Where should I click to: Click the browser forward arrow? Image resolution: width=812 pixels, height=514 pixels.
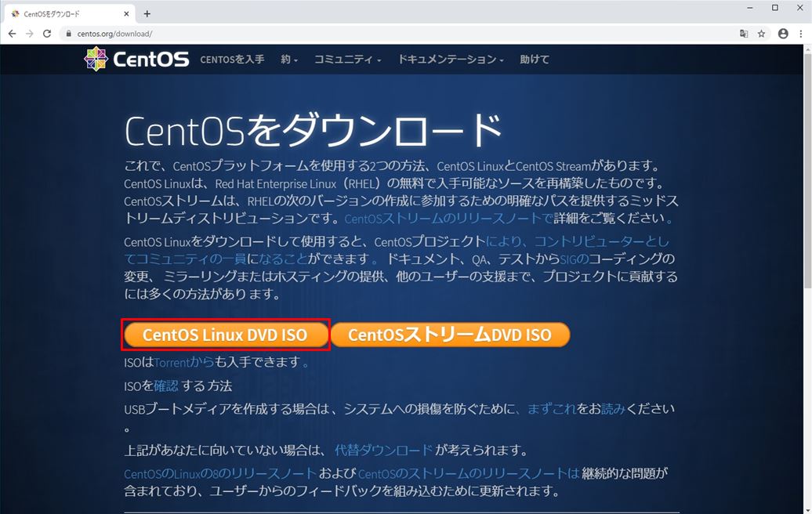click(x=30, y=34)
